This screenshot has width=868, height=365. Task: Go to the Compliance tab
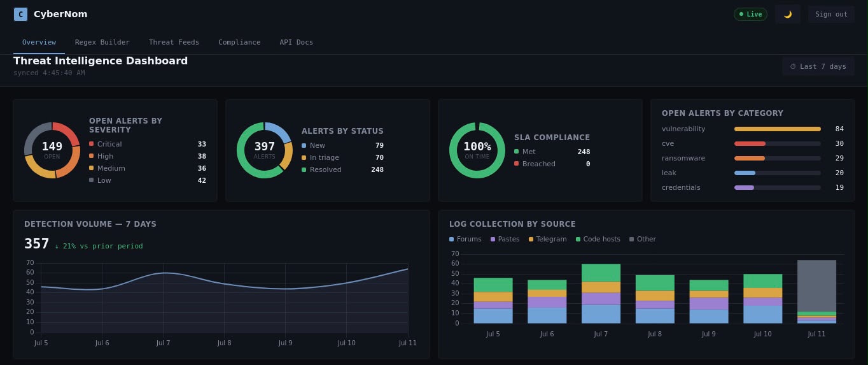point(239,42)
